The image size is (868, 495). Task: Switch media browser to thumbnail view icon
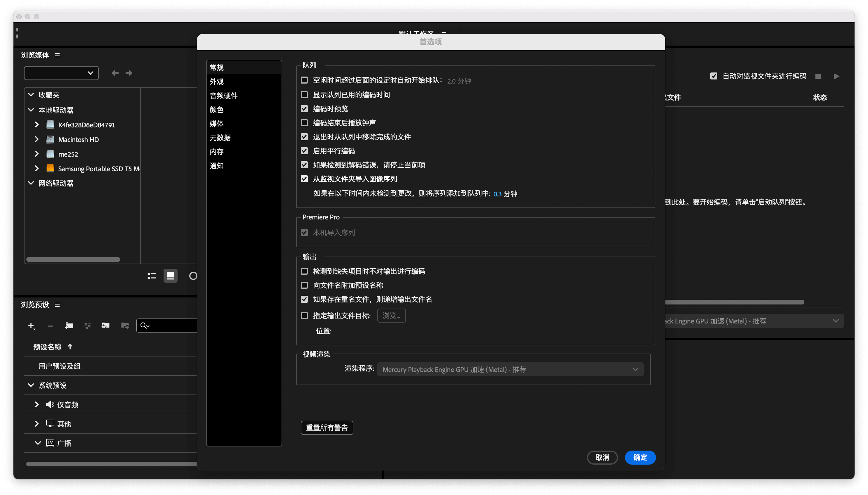171,276
